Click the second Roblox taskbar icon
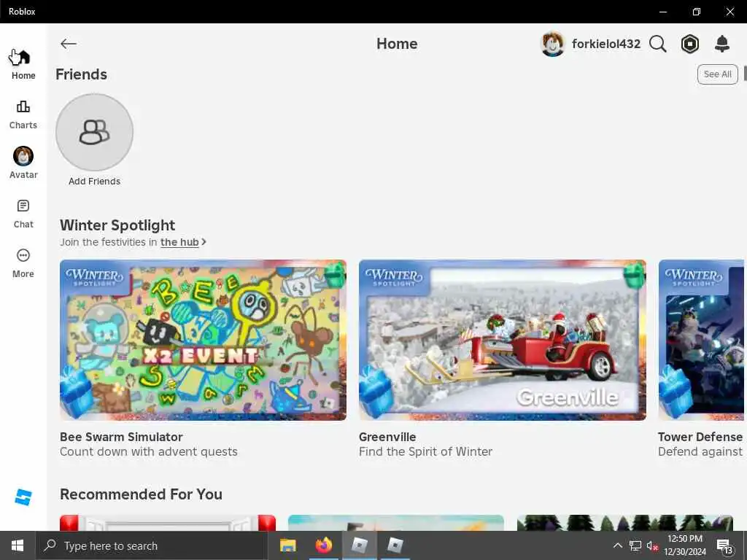Image resolution: width=747 pixels, height=560 pixels. click(x=395, y=545)
